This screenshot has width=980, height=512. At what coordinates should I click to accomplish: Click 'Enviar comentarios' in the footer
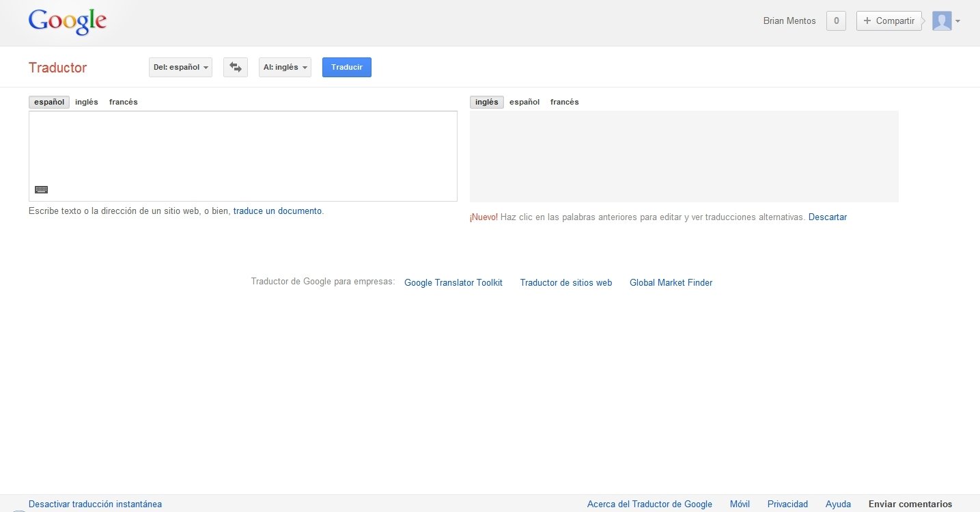click(x=910, y=504)
